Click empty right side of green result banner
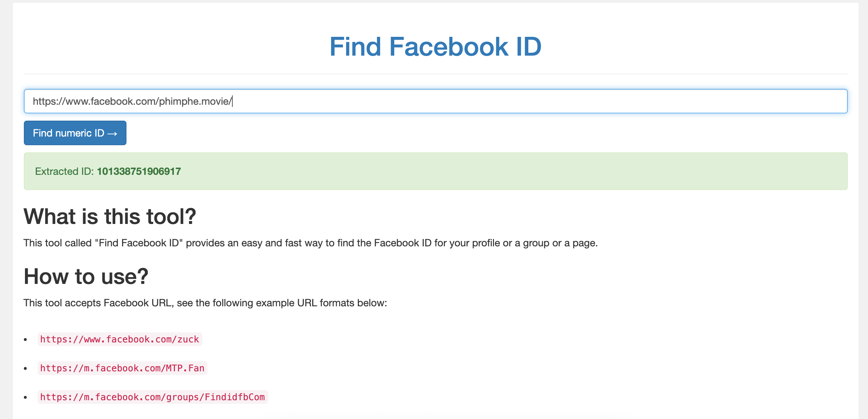The image size is (868, 419). point(614,171)
